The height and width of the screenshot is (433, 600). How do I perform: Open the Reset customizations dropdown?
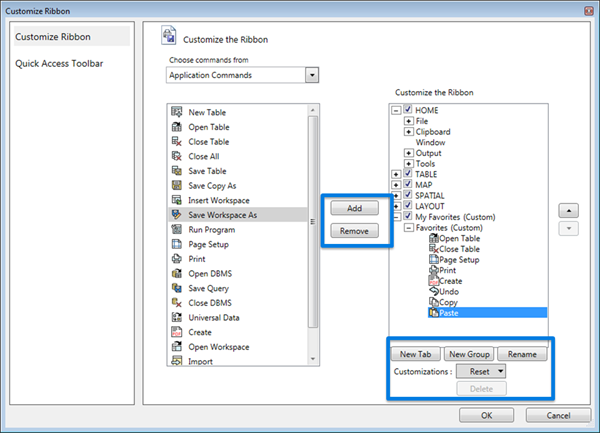point(481,371)
